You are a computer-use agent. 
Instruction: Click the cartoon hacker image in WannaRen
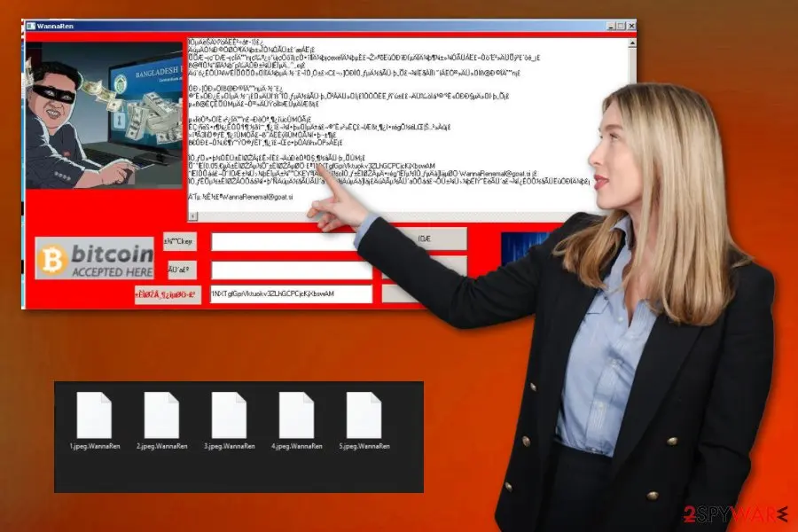point(105,115)
